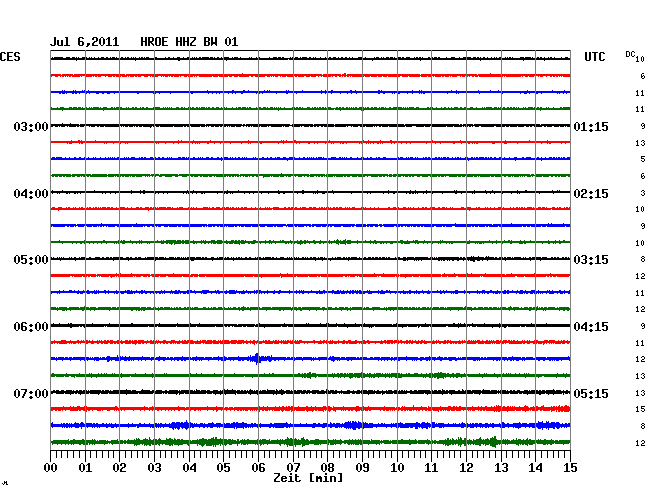Click minute tick label "00" on time axis
The height and width of the screenshot is (494, 650).
(51, 467)
